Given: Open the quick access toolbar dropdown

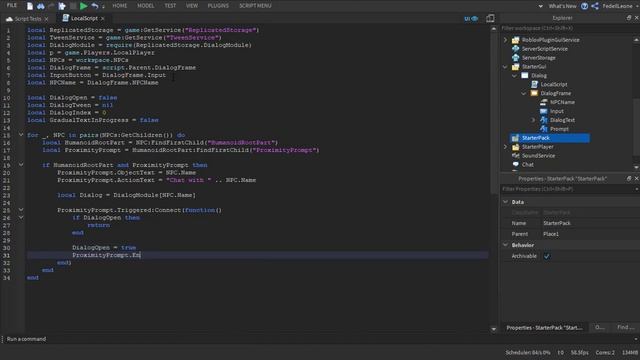Looking at the screenshot, I should pyautogui.click(x=103, y=7).
